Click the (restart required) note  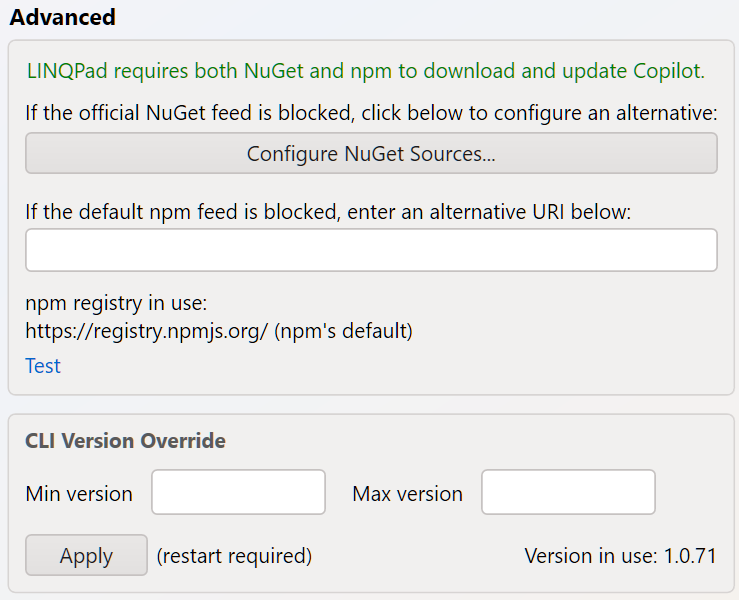coord(234,556)
